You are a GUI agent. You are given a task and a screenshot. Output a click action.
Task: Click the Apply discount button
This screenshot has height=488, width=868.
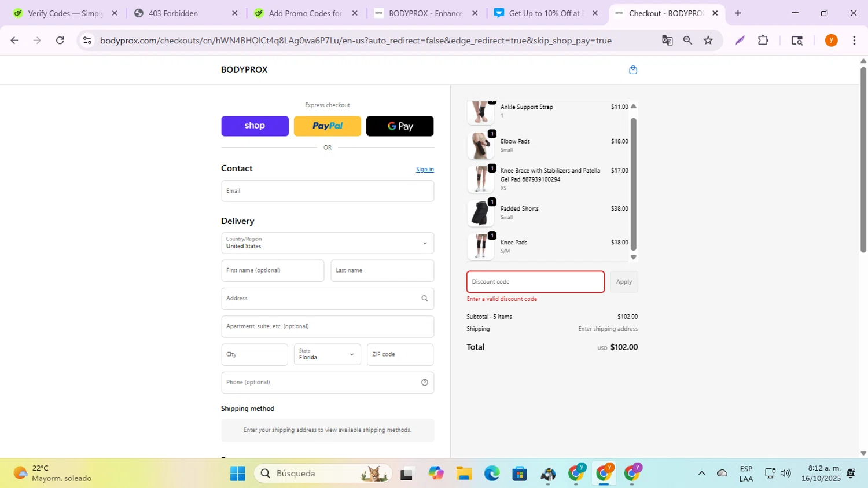[x=624, y=282]
